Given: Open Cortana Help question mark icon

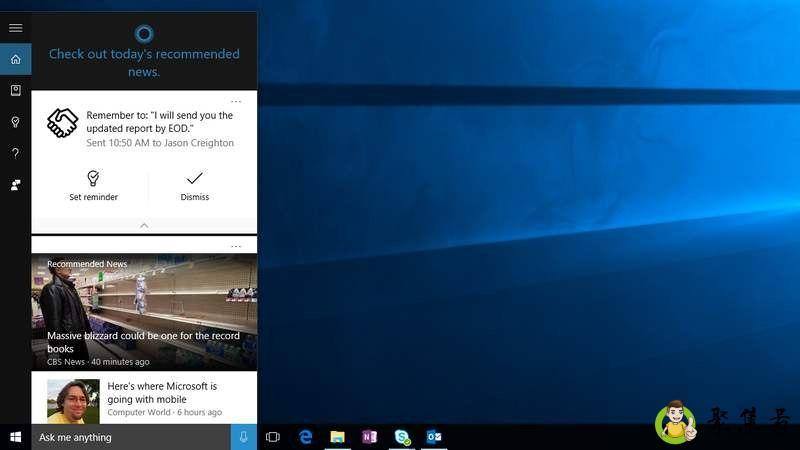Looking at the screenshot, I should pos(15,153).
